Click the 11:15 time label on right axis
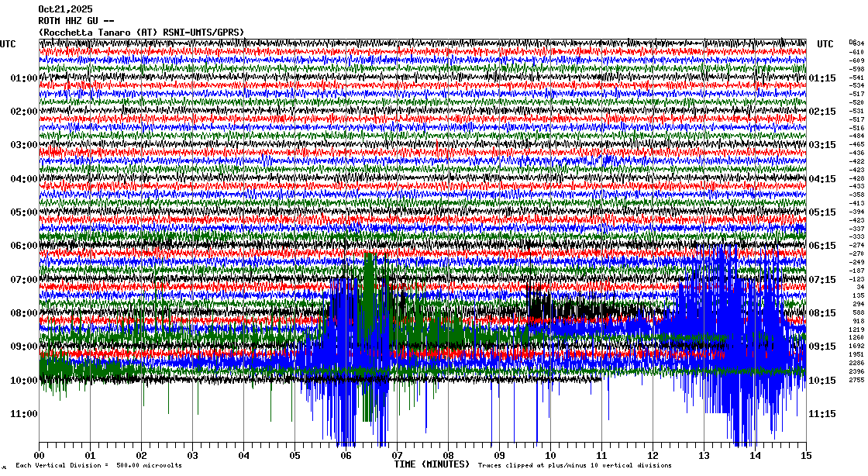 821,414
